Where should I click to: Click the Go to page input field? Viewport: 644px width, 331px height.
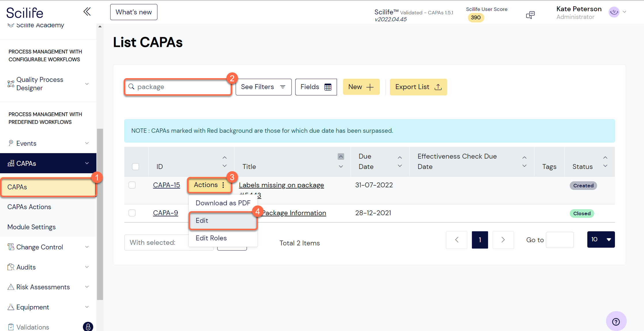point(559,240)
